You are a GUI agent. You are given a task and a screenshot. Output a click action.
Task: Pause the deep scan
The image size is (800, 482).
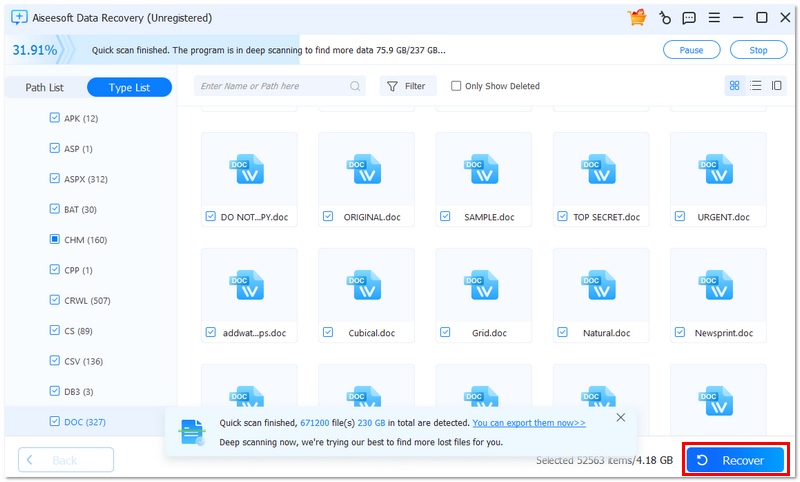coord(691,50)
